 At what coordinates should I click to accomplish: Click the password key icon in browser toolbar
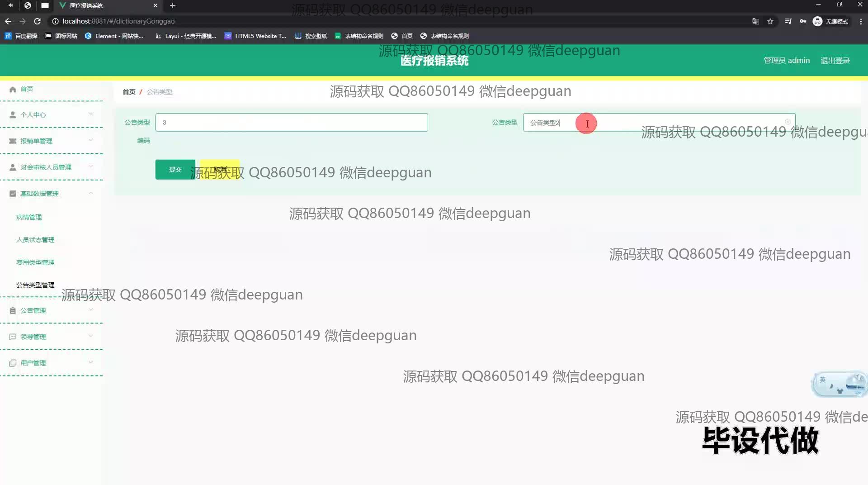coord(803,21)
